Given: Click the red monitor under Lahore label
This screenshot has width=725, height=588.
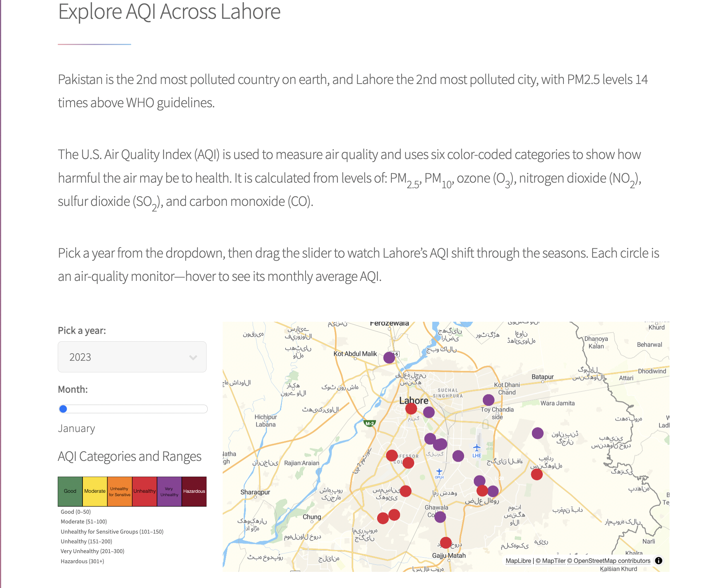Looking at the screenshot, I should 411,409.
